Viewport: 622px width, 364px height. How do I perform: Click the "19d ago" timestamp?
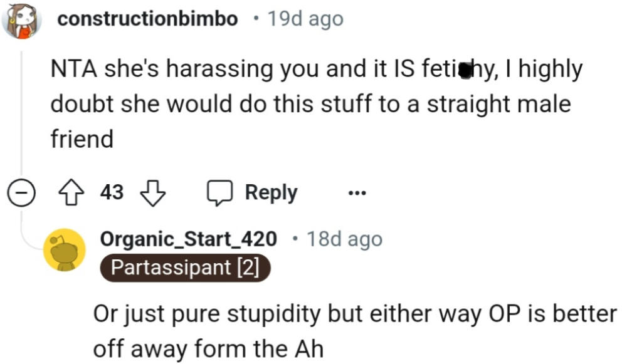click(305, 19)
